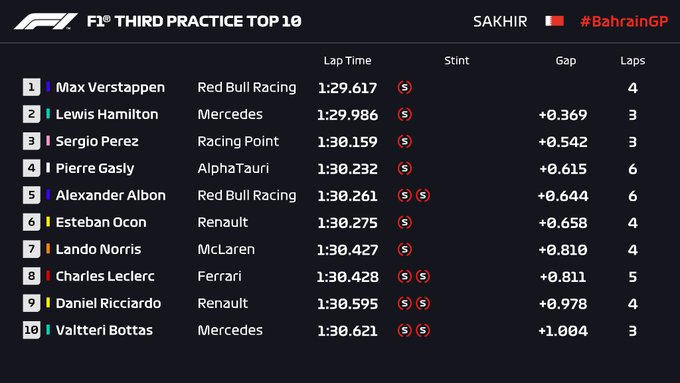Click the SAKHIR location label

500,21
